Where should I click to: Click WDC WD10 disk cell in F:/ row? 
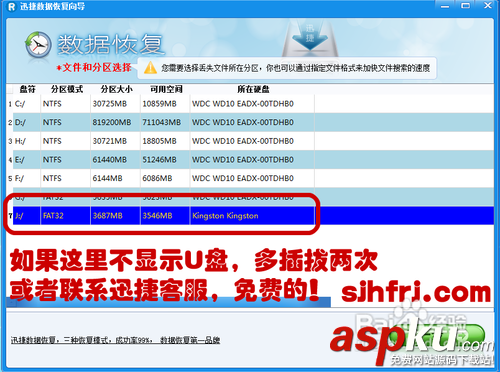click(x=252, y=179)
